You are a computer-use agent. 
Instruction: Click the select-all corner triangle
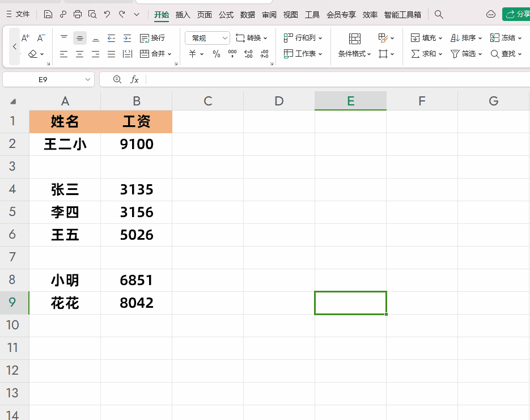point(13,101)
